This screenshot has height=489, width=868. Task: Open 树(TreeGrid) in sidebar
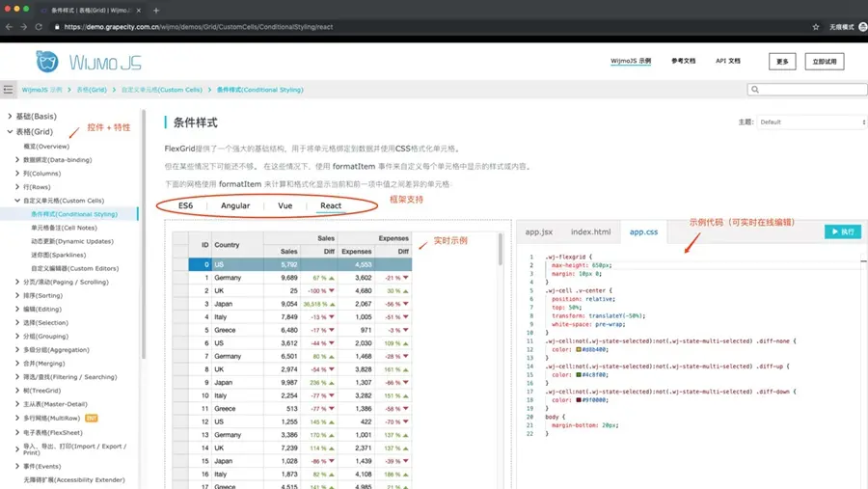point(41,391)
